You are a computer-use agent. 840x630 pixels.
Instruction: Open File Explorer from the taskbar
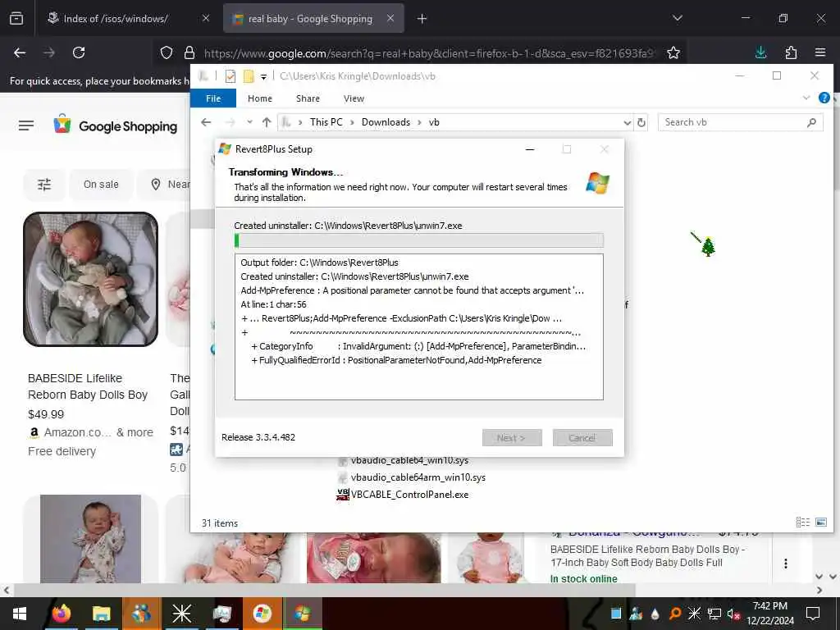pyautogui.click(x=101, y=614)
